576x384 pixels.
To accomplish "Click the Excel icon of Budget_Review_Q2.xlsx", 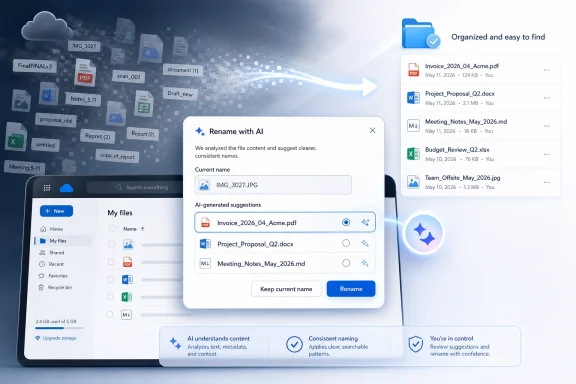I will (413, 154).
